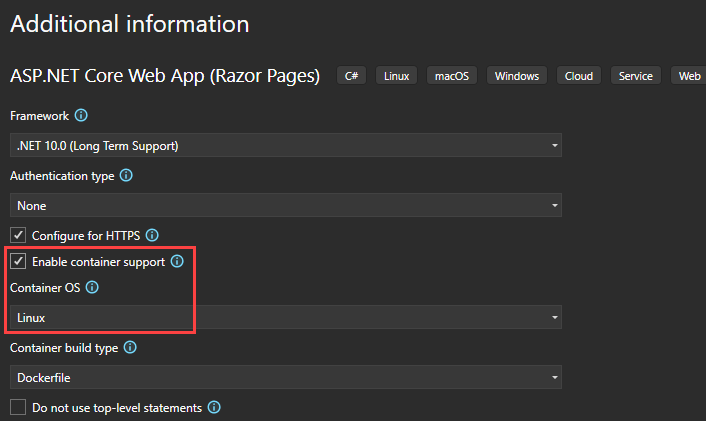The image size is (706, 421).
Task: Click the Web tag
Action: [688, 76]
